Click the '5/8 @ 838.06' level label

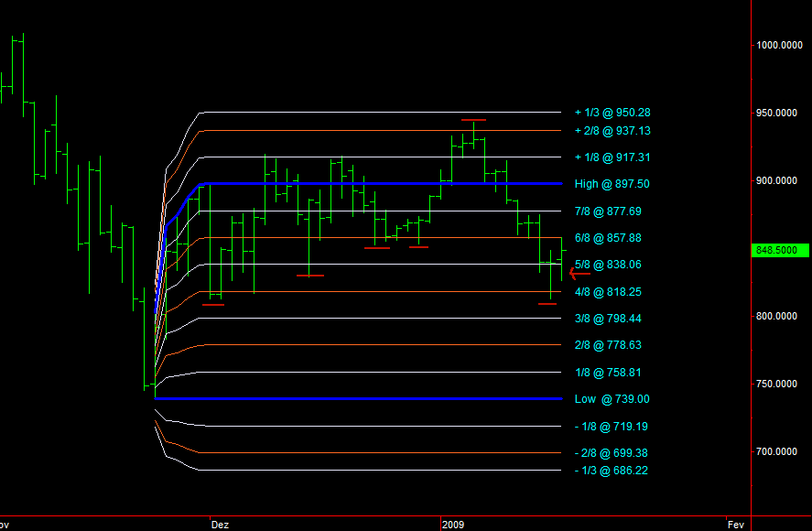608,265
